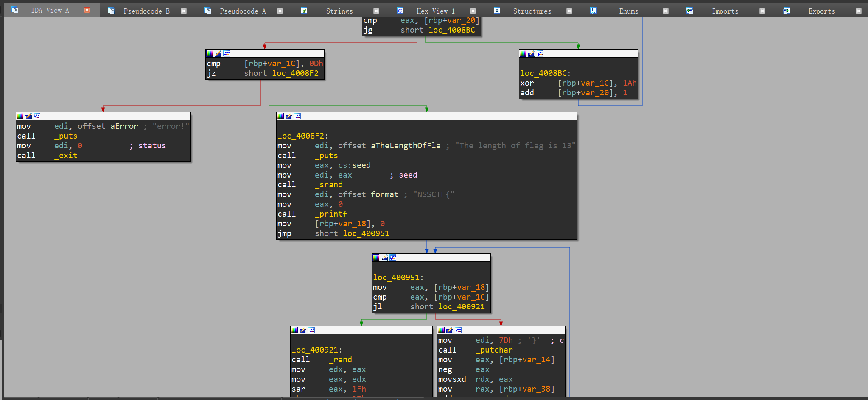Click the node color icon on loc_4008F2 block
The width and height of the screenshot is (868, 400).
280,116
